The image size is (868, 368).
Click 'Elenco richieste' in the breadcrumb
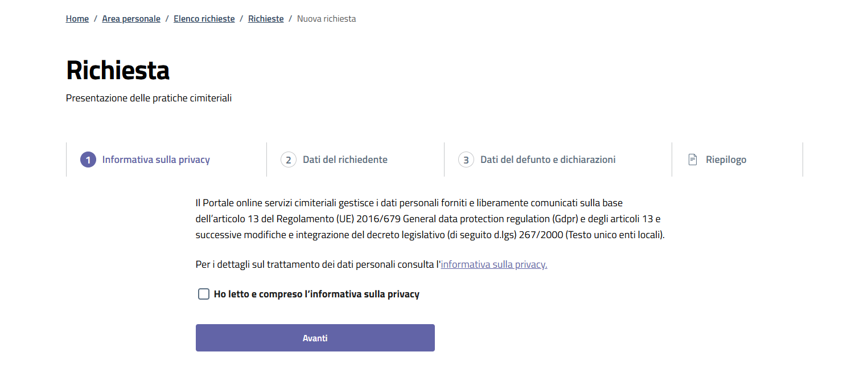click(204, 18)
